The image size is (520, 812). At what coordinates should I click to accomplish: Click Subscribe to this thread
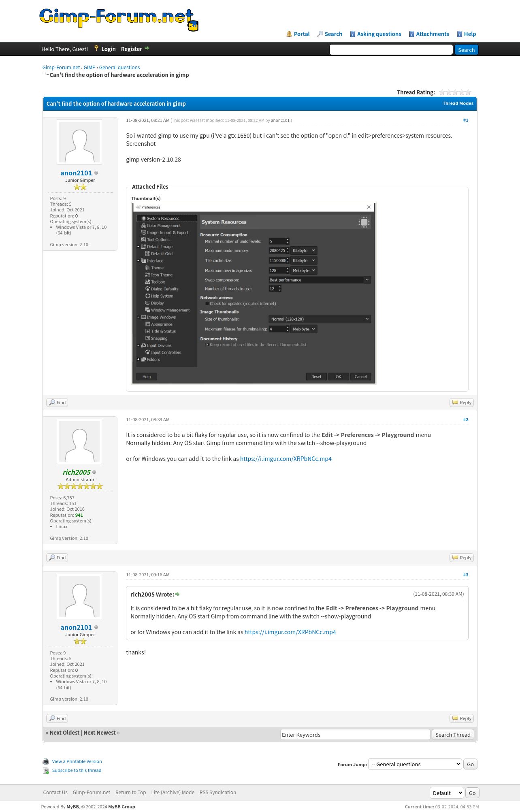pyautogui.click(x=77, y=770)
